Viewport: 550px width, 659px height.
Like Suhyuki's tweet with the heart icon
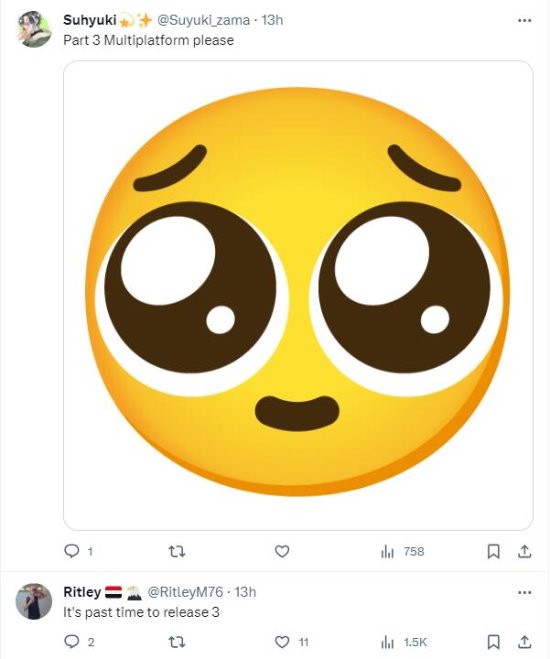[x=282, y=551]
